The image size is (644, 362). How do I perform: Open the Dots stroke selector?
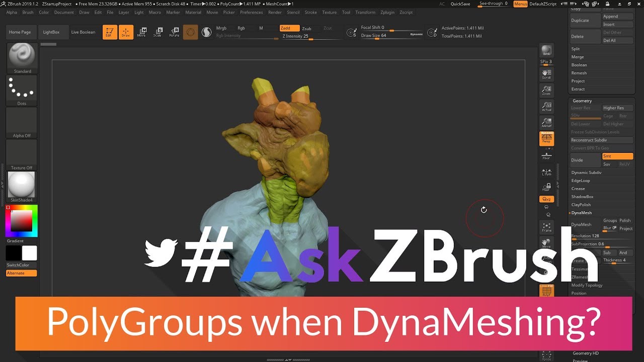click(22, 90)
